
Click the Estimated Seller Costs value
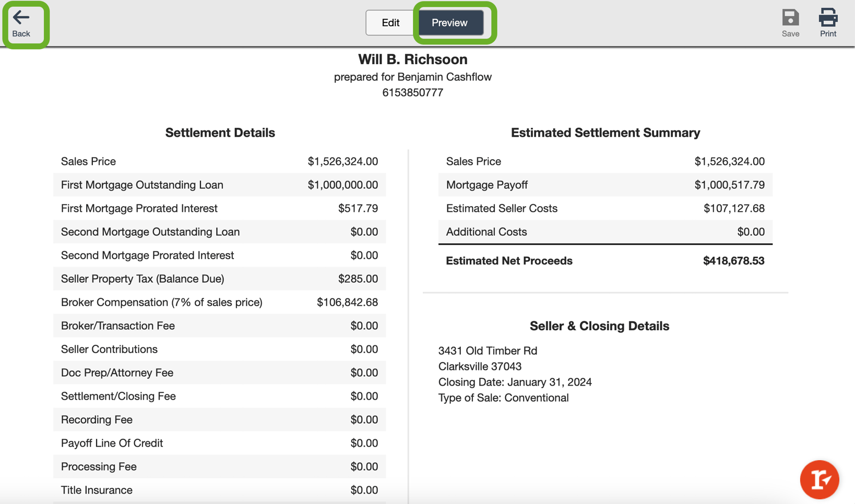734,208
